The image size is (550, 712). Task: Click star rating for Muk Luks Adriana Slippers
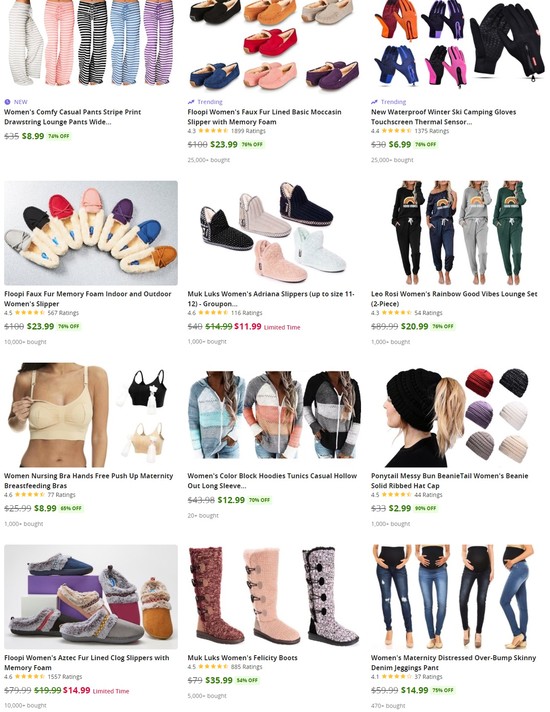point(213,313)
